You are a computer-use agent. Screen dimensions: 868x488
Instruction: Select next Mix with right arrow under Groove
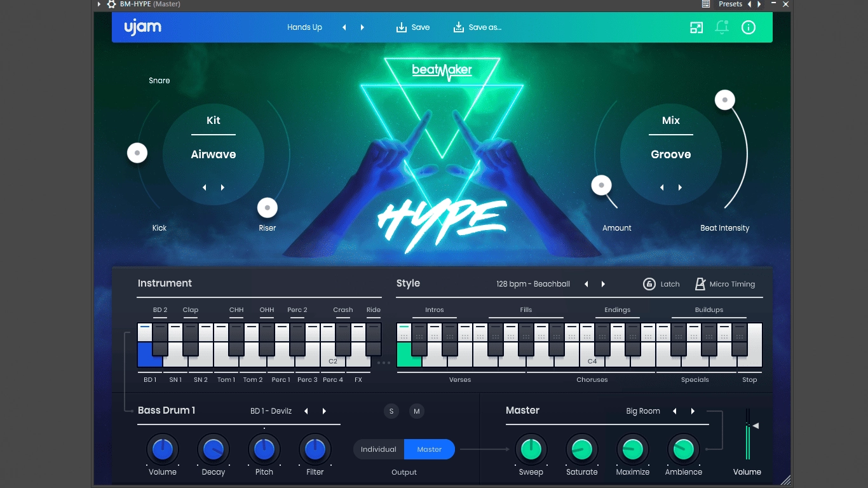(680, 187)
